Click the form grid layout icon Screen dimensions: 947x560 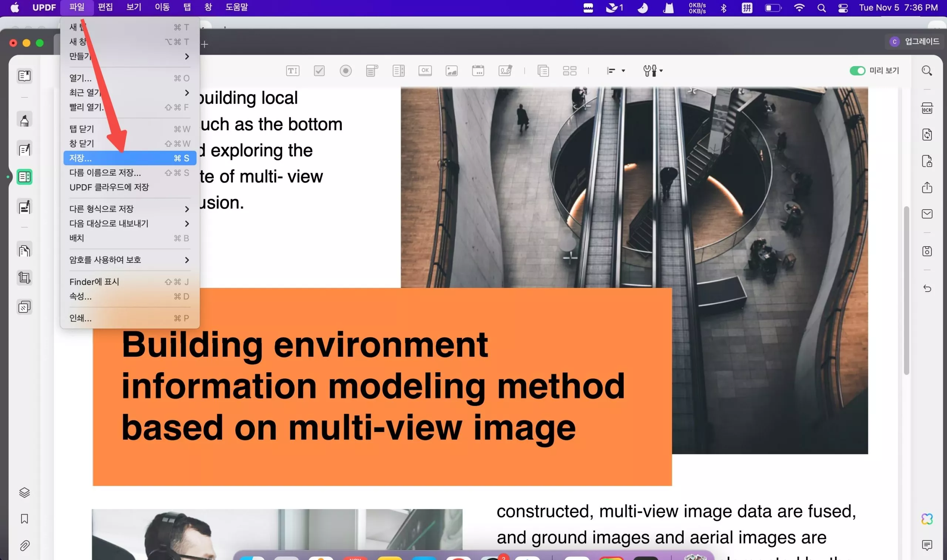569,71
